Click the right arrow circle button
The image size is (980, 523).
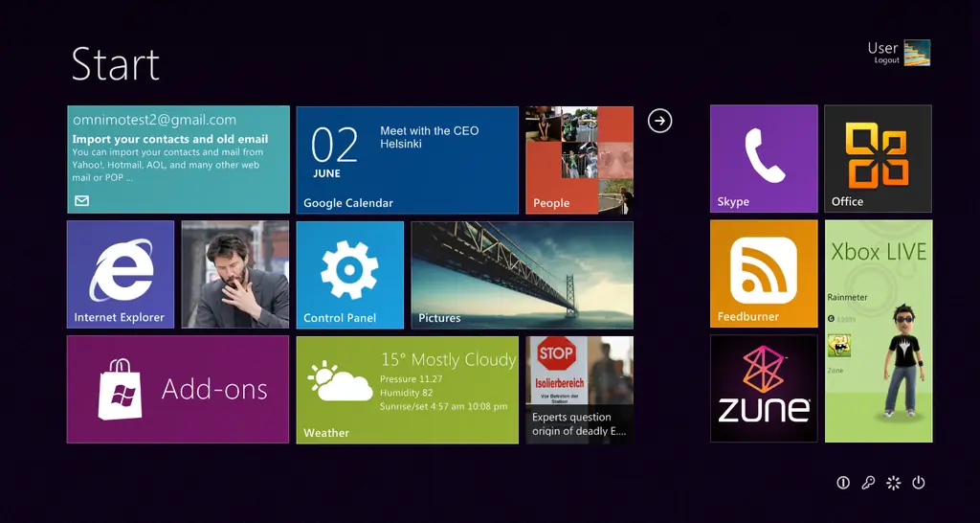click(x=660, y=121)
